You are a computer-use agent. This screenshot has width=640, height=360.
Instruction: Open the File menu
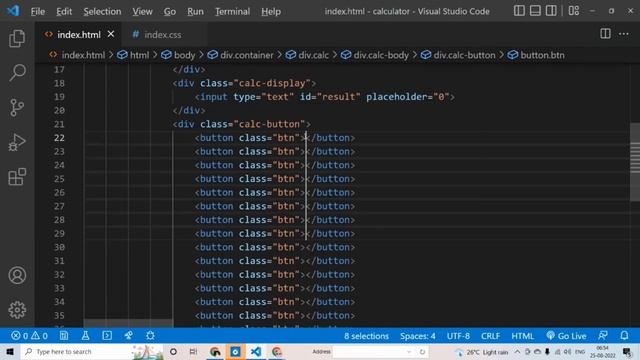[38, 11]
